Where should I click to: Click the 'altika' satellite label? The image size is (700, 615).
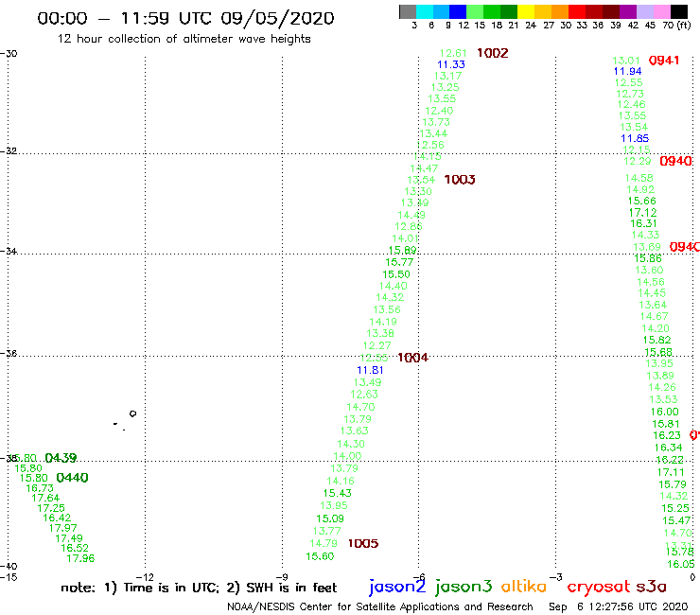point(524,586)
